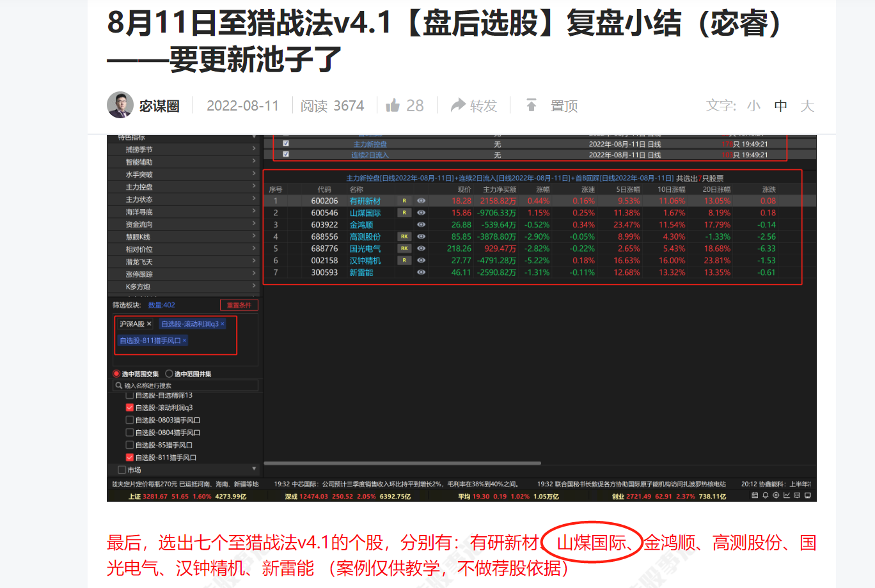
Task: Select the 选中范围并集 radio button
Action: [x=169, y=374]
